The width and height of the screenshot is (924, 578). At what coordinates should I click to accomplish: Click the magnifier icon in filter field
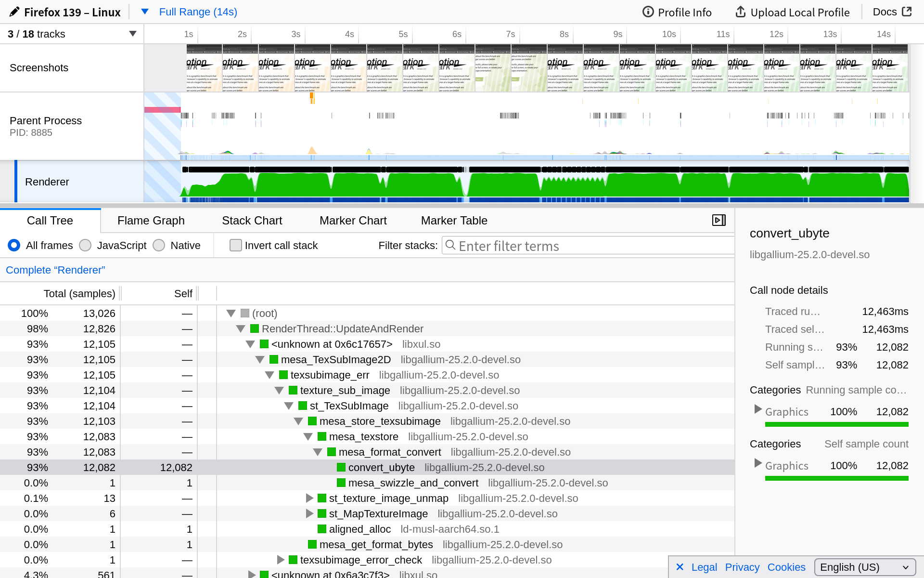point(450,245)
